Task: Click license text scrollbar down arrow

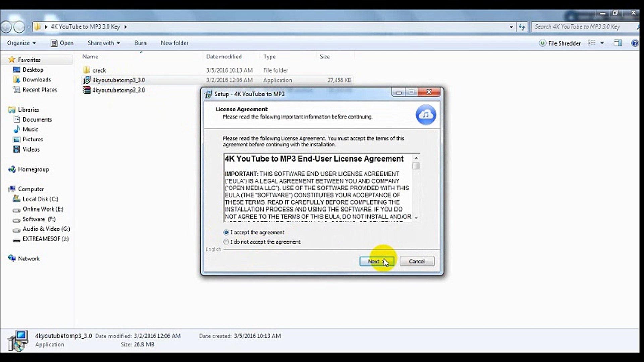Action: (416, 218)
